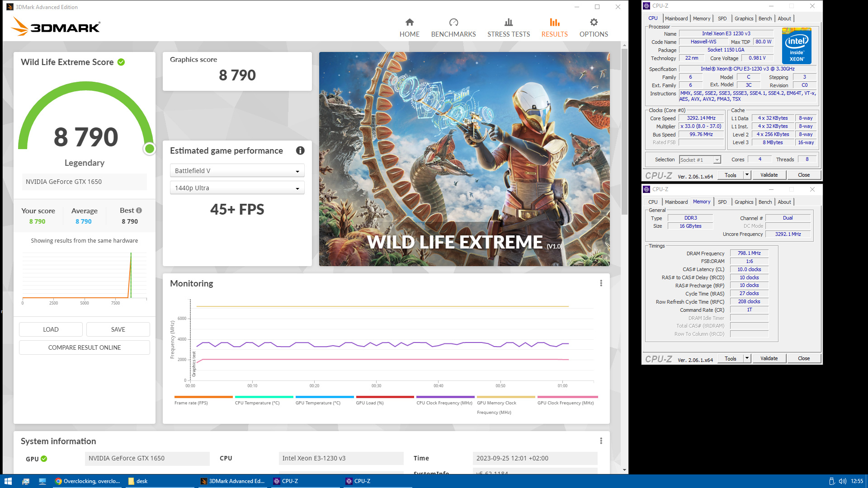Viewport: 868px width, 488px height.
Task: Click the 3DMark vertical scrollbar thumb
Action: point(624,131)
